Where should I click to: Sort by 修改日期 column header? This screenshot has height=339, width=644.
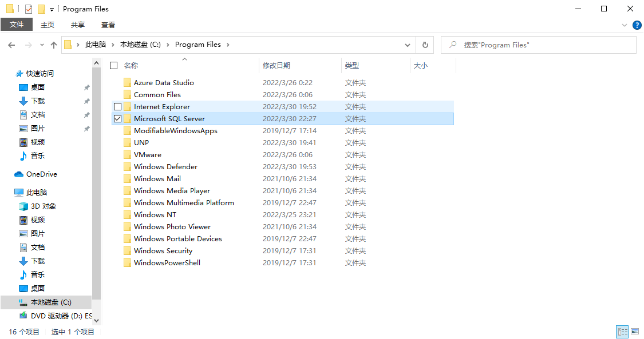pos(276,65)
